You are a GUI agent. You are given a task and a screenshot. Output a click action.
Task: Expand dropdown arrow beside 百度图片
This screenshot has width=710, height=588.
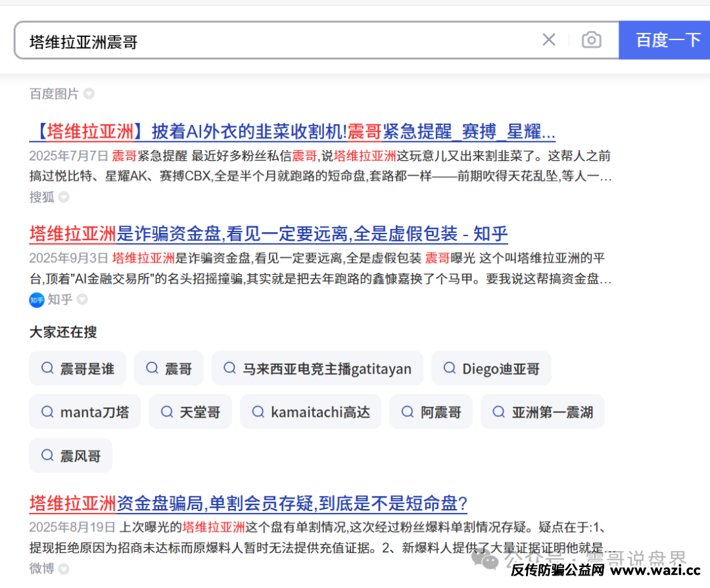[x=89, y=94]
